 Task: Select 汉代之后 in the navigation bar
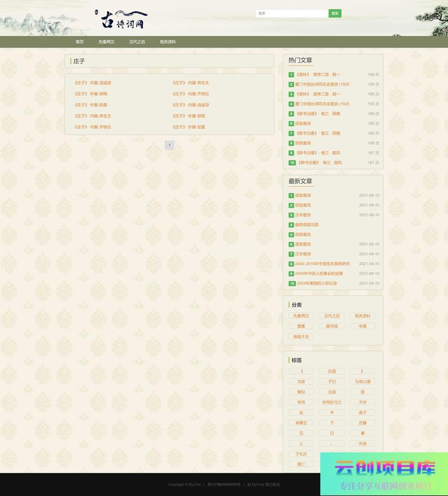pos(137,42)
